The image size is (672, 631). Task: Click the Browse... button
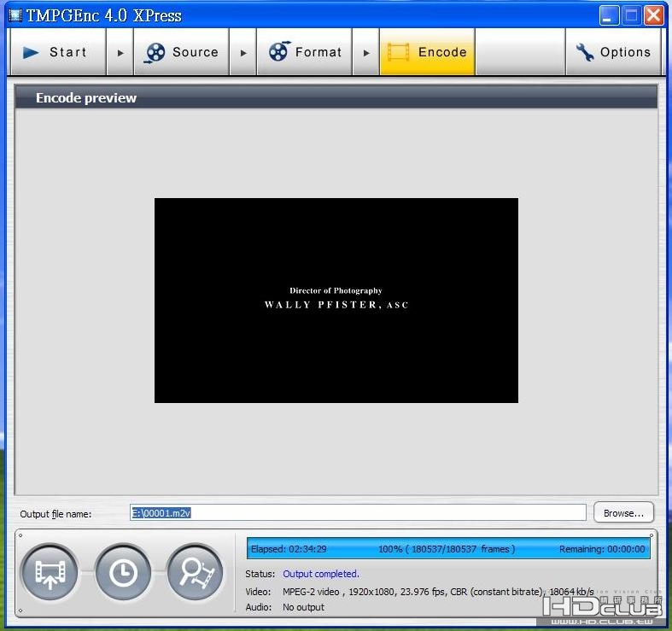[623, 512]
